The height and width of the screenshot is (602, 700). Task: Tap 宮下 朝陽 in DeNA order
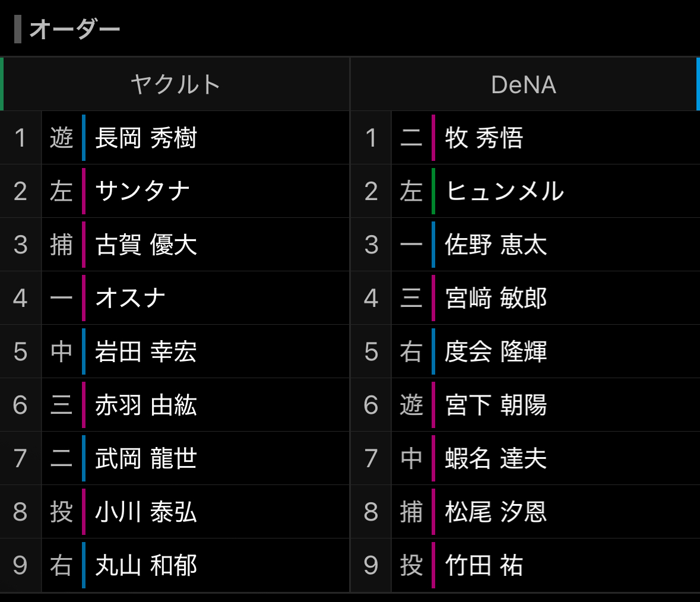pyautogui.click(x=496, y=405)
